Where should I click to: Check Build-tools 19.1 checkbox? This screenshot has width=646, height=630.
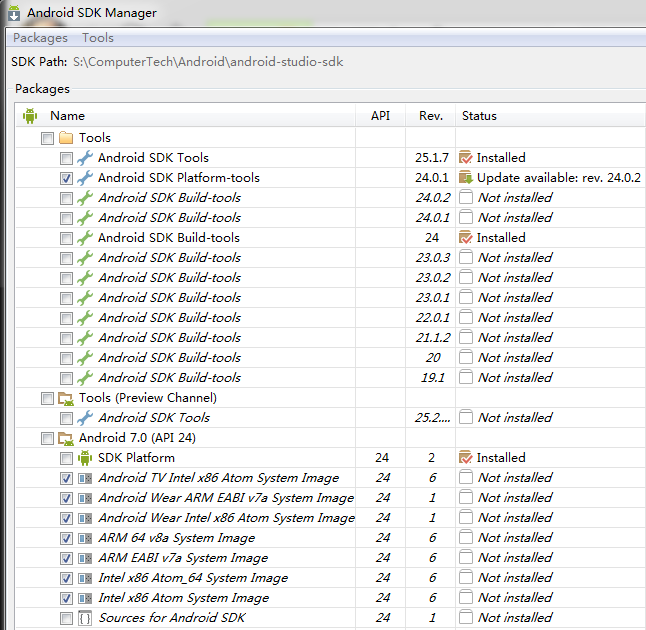click(x=66, y=378)
